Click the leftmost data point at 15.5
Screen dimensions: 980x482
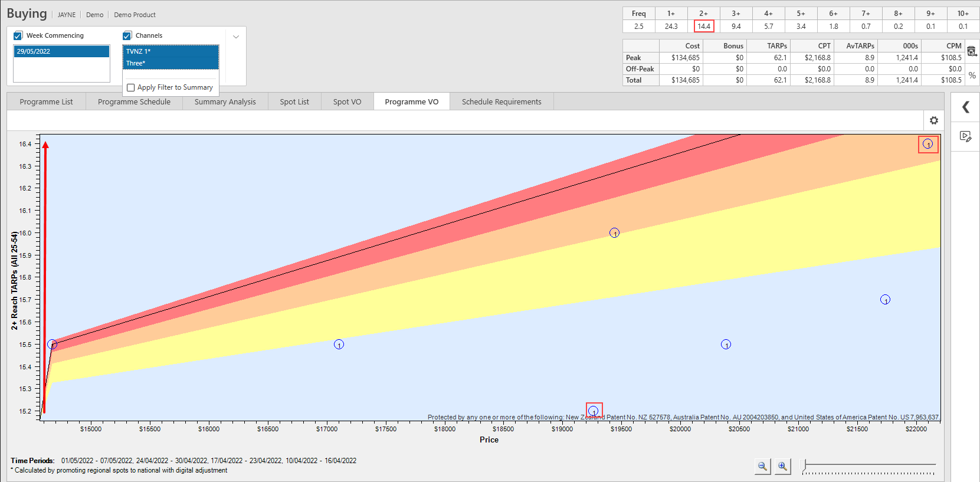pos(52,345)
